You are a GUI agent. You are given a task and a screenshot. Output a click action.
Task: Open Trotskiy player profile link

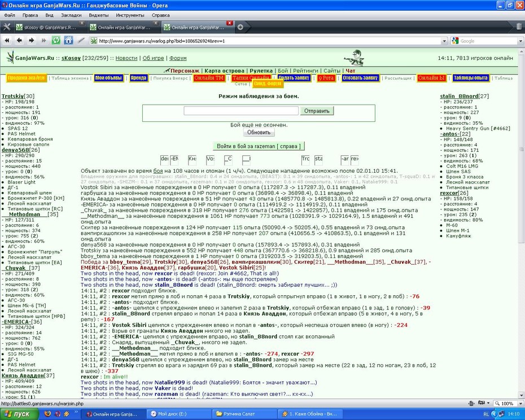13,96
